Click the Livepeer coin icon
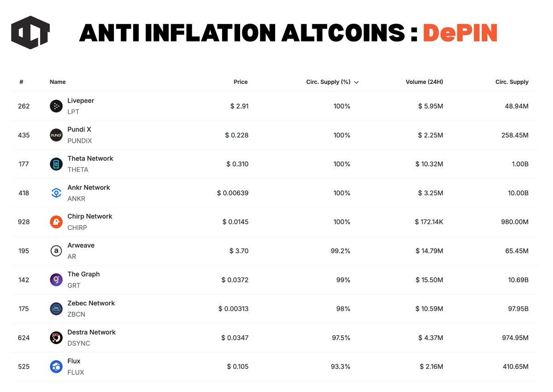553x392 pixels. (56, 106)
